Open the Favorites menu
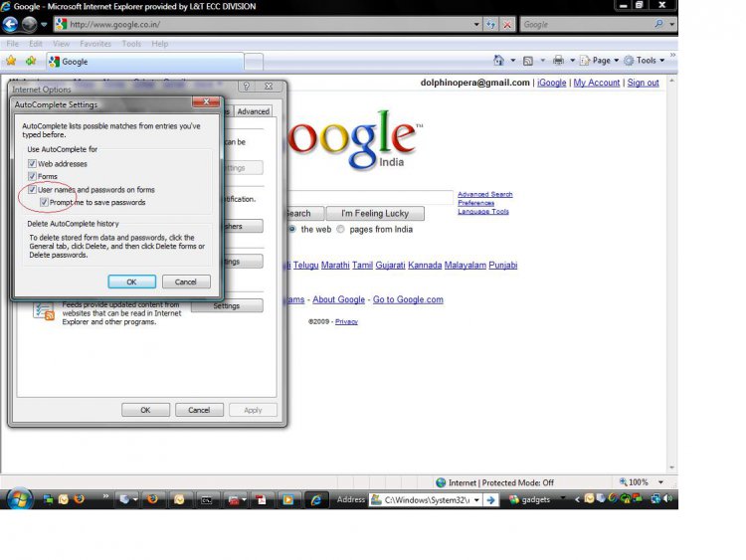The height and width of the screenshot is (560, 746). coord(95,44)
